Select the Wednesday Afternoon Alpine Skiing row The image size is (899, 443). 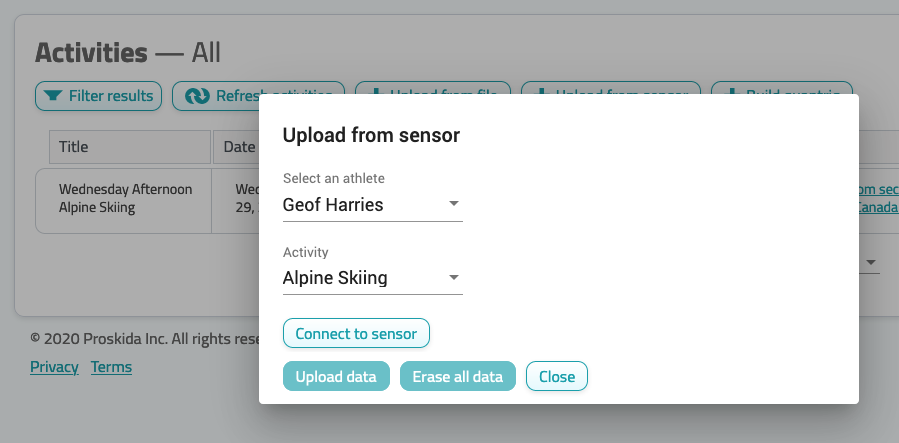point(147,201)
